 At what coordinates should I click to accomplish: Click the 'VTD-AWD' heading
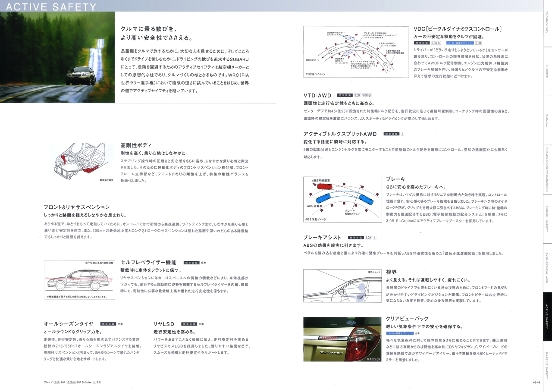318,96
